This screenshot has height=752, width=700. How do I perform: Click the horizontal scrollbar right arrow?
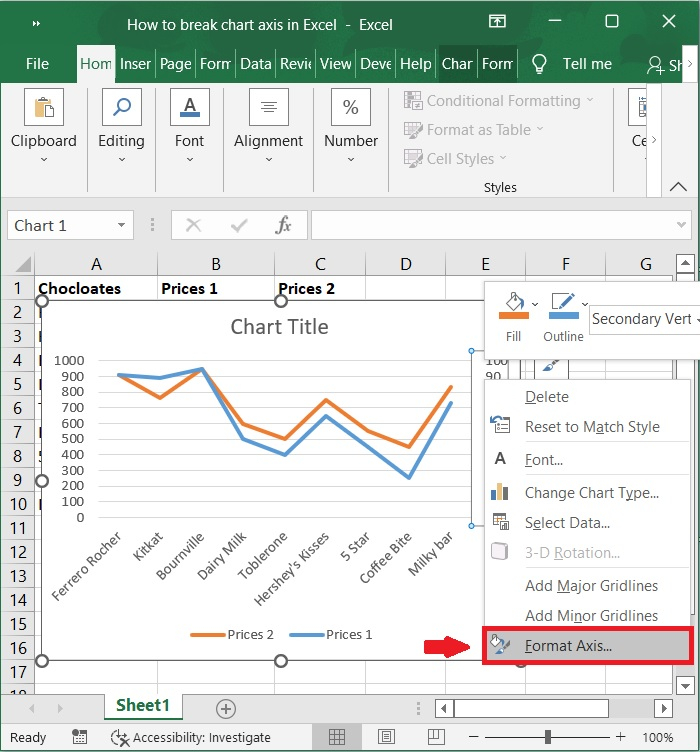pyautogui.click(x=664, y=708)
